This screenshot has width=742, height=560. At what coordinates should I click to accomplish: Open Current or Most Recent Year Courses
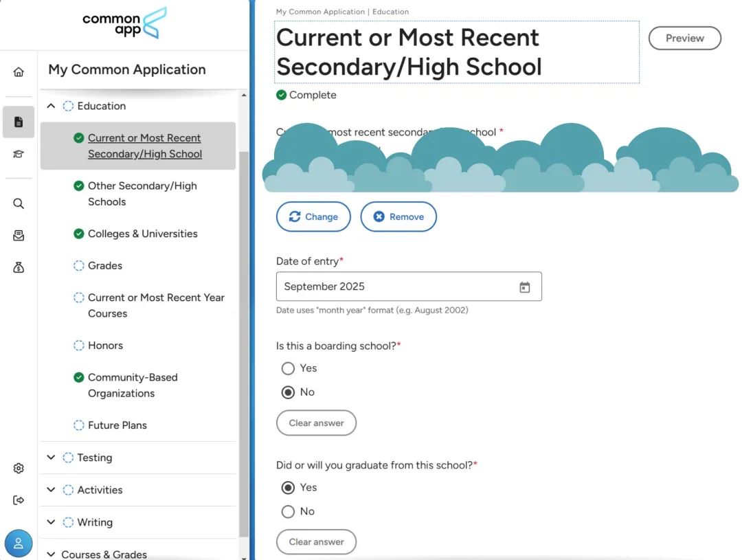tap(156, 305)
